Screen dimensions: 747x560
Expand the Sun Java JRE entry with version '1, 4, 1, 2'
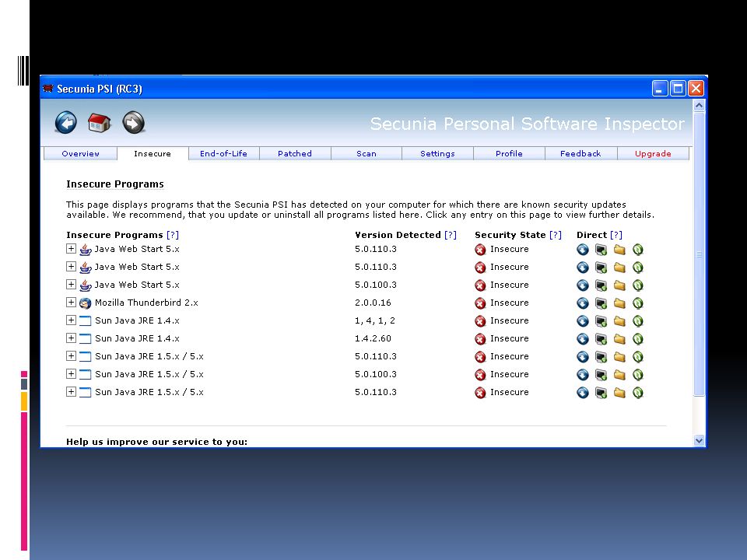pos(71,320)
